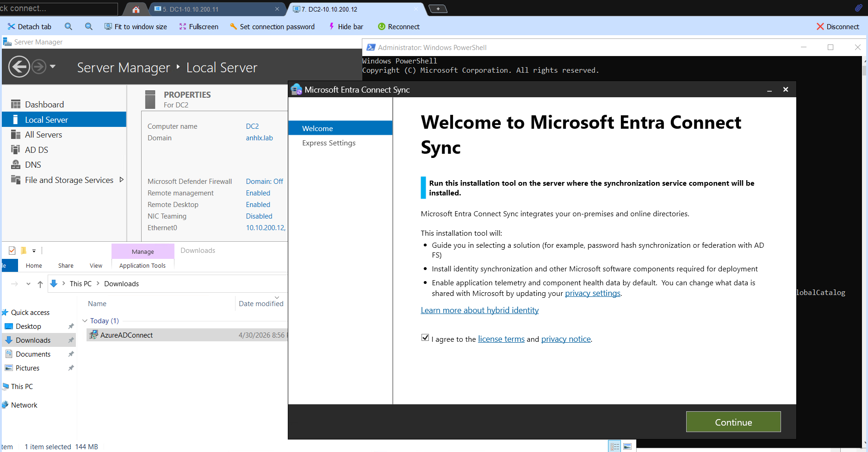Sort files by Name column header

coord(97,304)
